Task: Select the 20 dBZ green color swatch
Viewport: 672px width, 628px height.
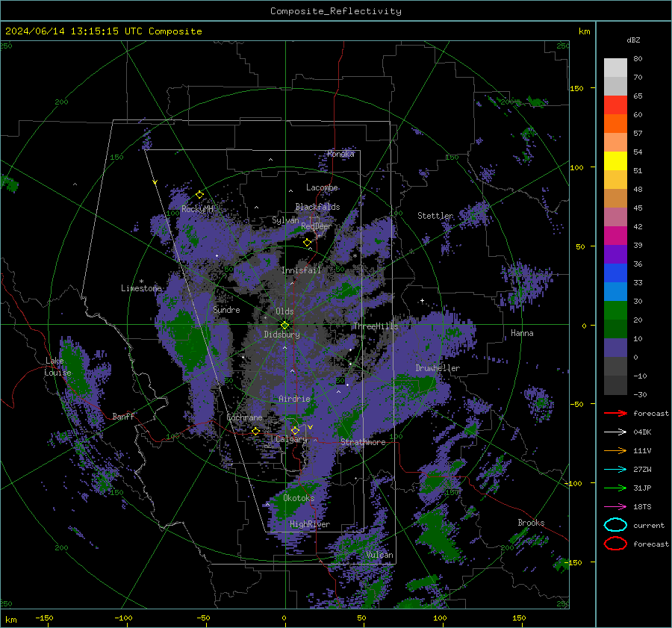Action: pos(615,311)
